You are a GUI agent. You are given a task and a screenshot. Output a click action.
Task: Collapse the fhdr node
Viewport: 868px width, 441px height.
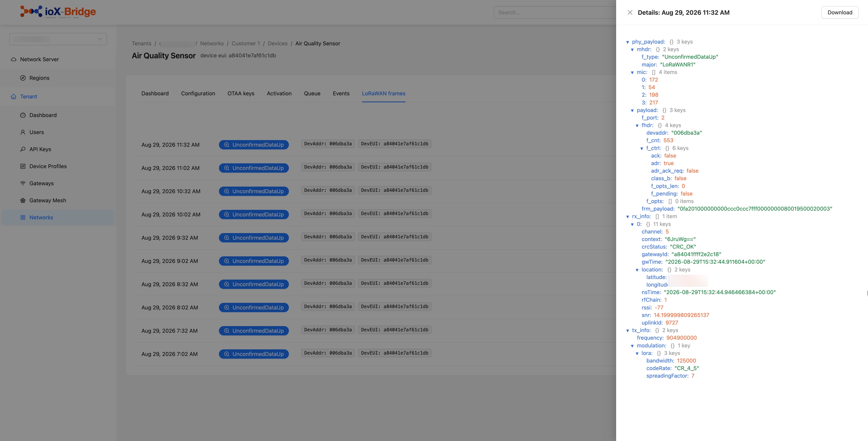637,126
